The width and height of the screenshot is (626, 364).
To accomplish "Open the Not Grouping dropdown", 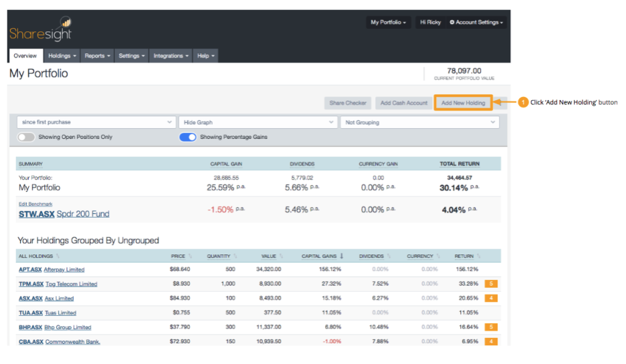I will (419, 122).
